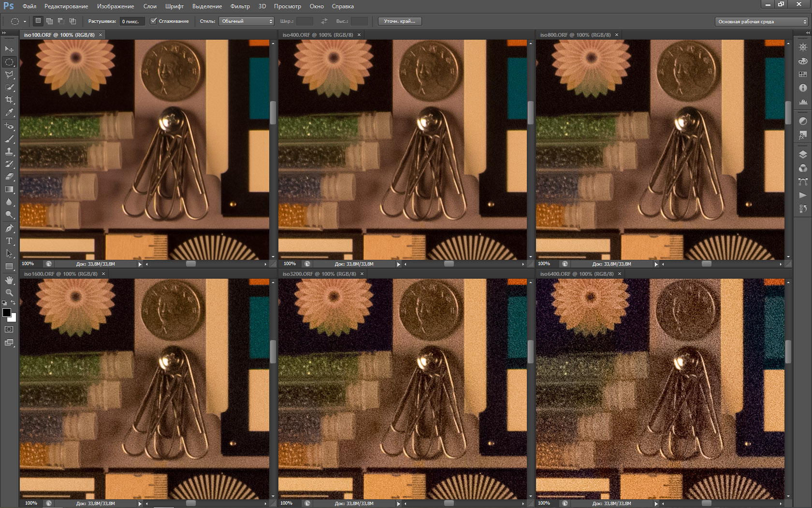Select the Clone Stamp tool
812x508 pixels.
[9, 151]
